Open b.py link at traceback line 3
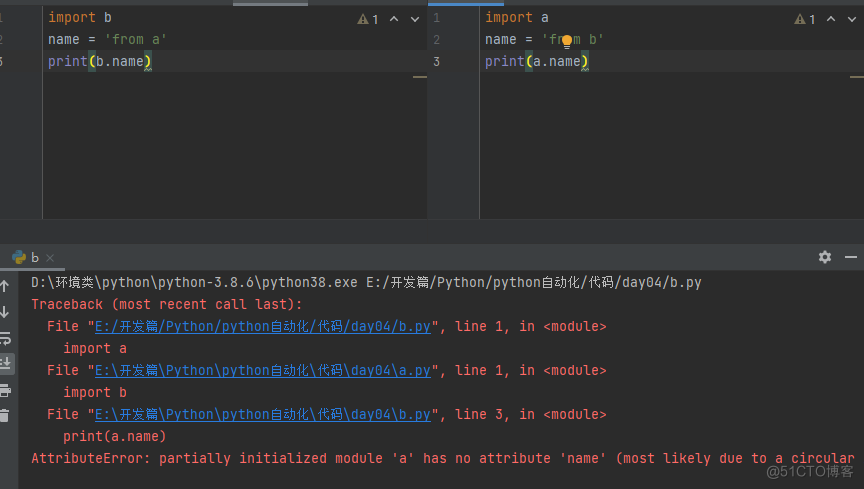The image size is (864, 489). [x=263, y=415]
